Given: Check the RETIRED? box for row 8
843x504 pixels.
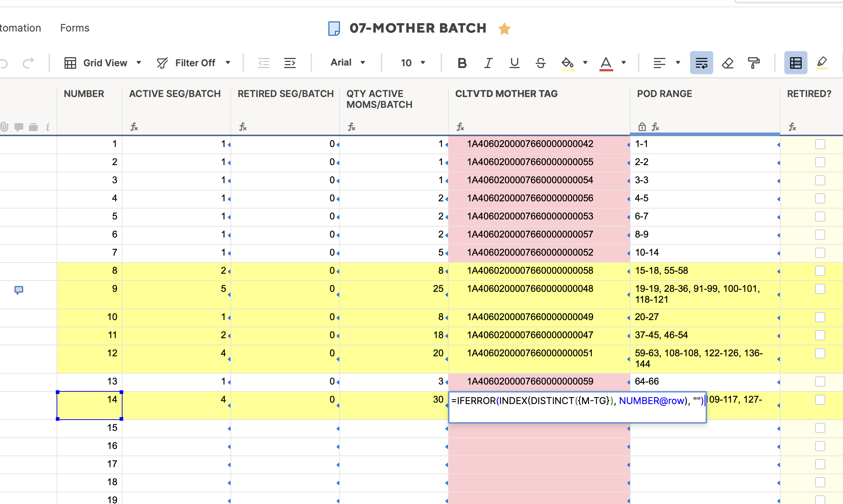Looking at the screenshot, I should pos(820,271).
